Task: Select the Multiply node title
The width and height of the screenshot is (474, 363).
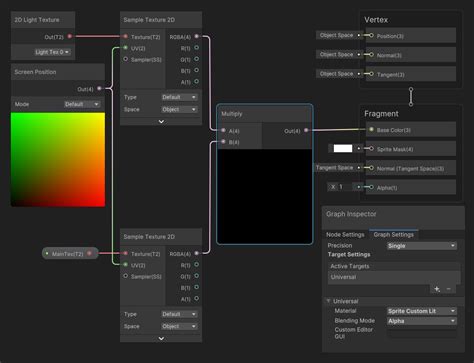Action: (232, 114)
